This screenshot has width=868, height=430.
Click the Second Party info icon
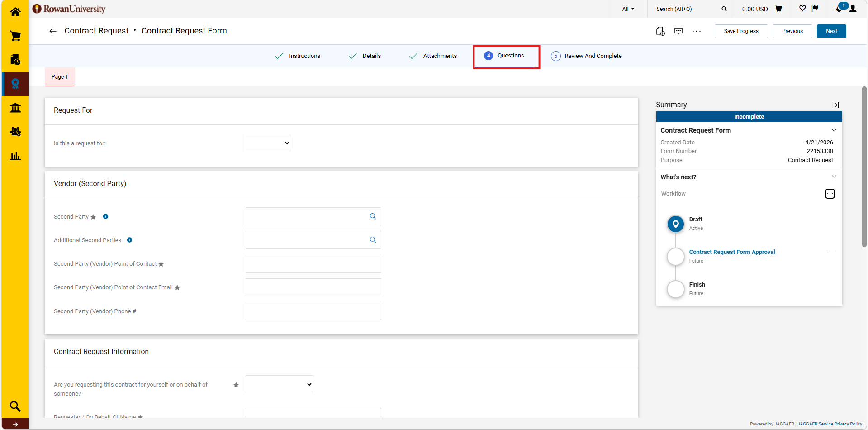(x=105, y=216)
